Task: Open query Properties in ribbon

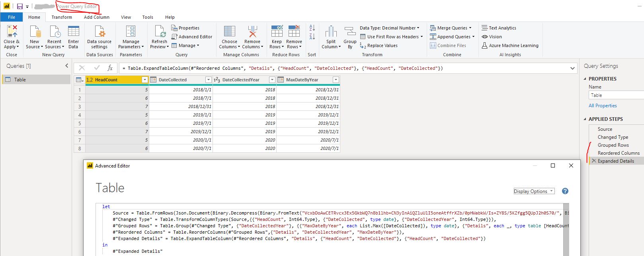Action: coord(185,28)
